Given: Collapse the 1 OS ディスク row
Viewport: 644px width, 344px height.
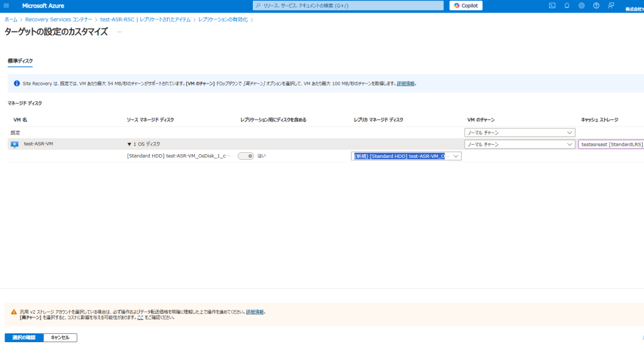Looking at the screenshot, I should click(129, 144).
